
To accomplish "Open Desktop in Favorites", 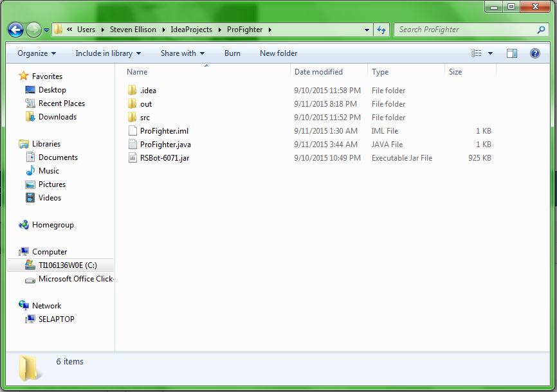I will tap(52, 90).
